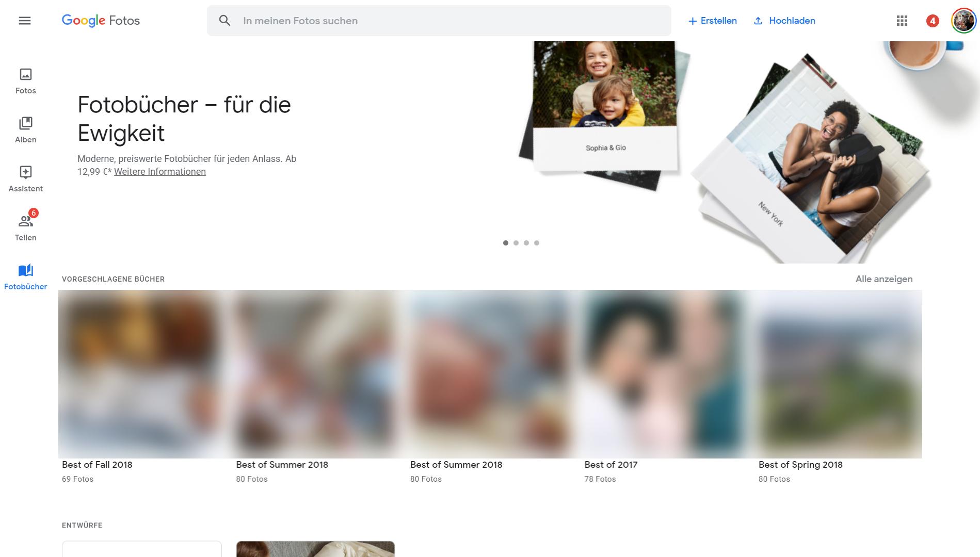Click the Hochladen upload button
Viewport: 980px width, 557px height.
coord(784,21)
